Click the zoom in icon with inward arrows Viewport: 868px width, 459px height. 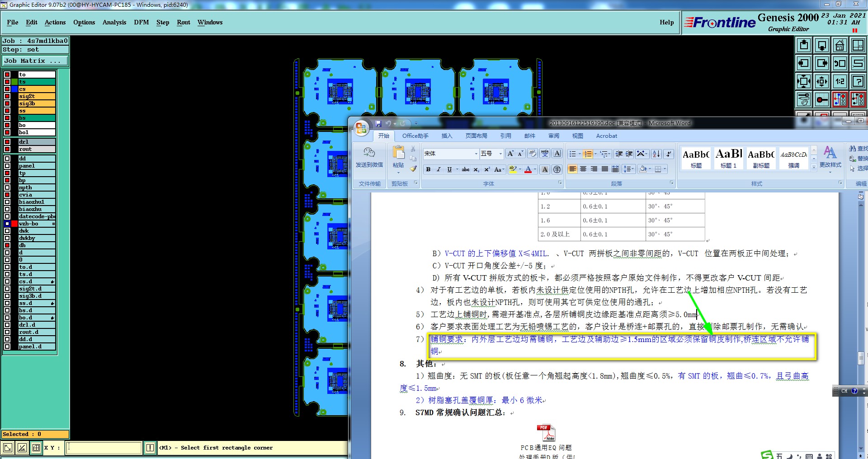tap(804, 81)
